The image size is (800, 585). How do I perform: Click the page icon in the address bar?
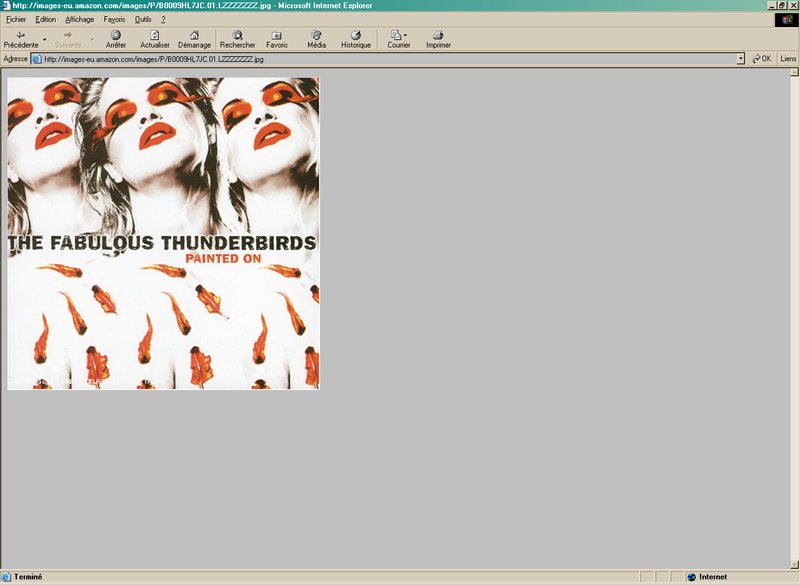[37, 59]
